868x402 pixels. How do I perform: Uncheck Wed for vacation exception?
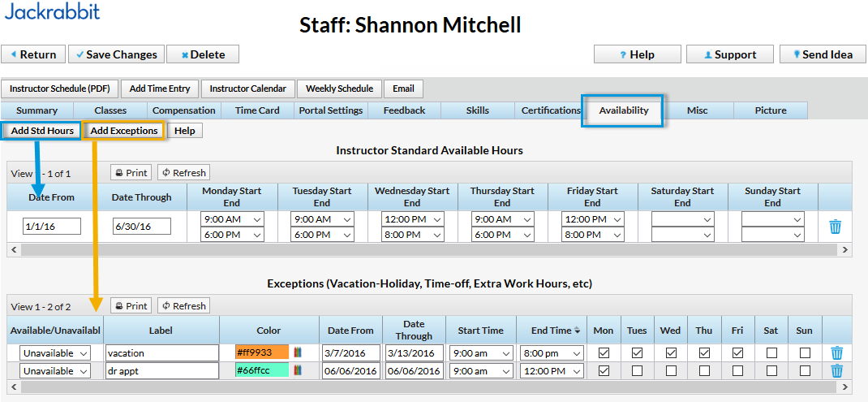[671, 352]
